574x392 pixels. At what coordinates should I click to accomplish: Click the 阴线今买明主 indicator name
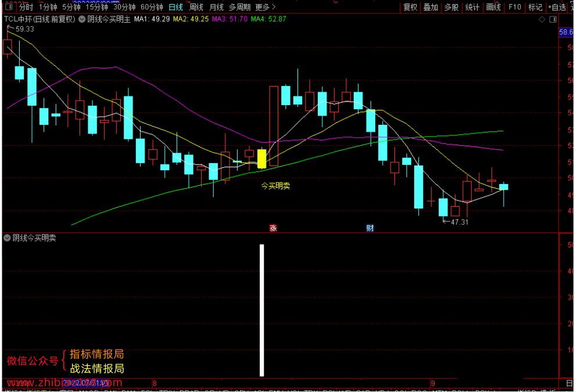point(109,19)
